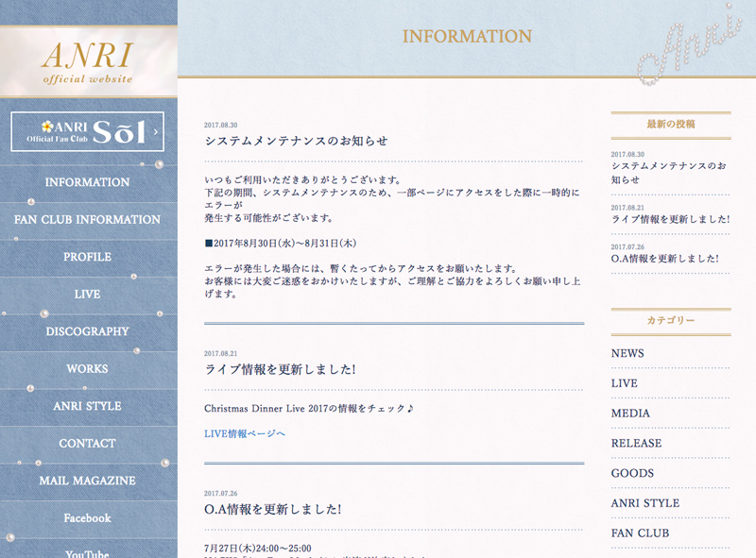Image resolution: width=756 pixels, height=558 pixels.
Task: Open the WORKS sidebar item
Action: [x=87, y=369]
